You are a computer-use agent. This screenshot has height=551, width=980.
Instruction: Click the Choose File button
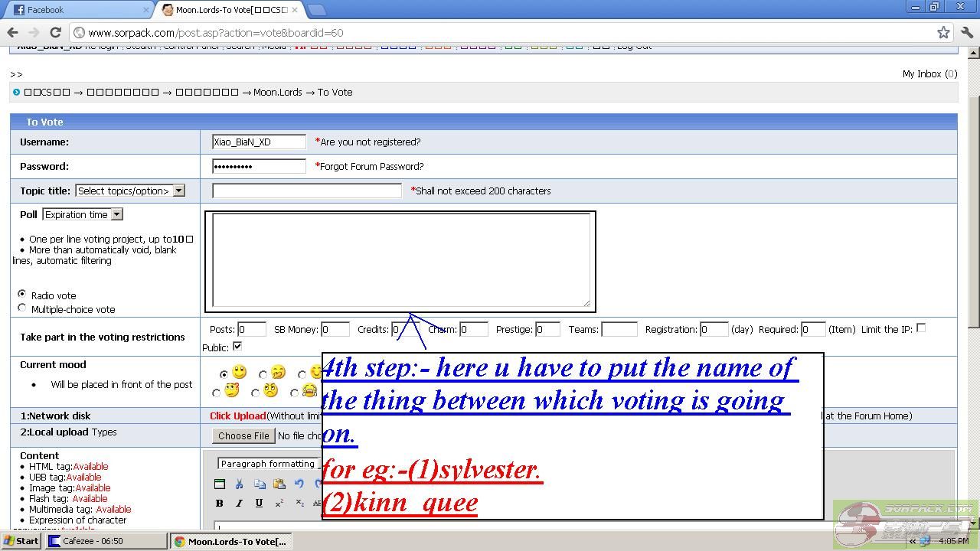pyautogui.click(x=243, y=435)
